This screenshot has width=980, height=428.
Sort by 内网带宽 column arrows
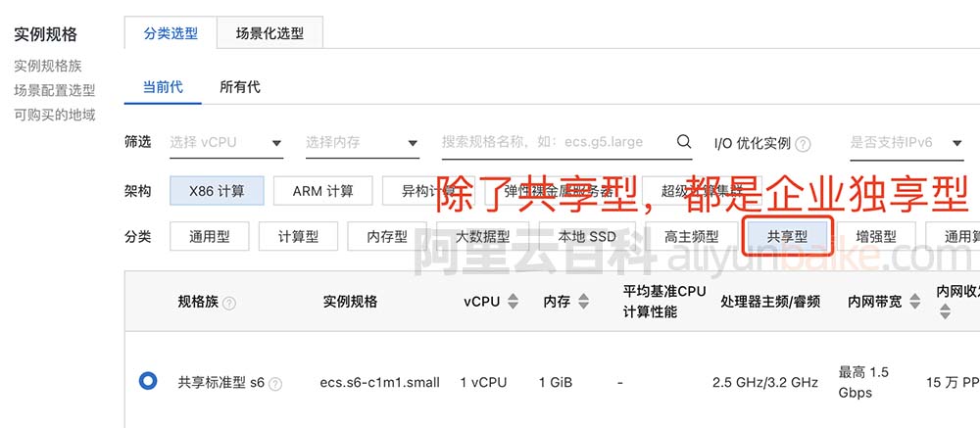pyautogui.click(x=915, y=301)
